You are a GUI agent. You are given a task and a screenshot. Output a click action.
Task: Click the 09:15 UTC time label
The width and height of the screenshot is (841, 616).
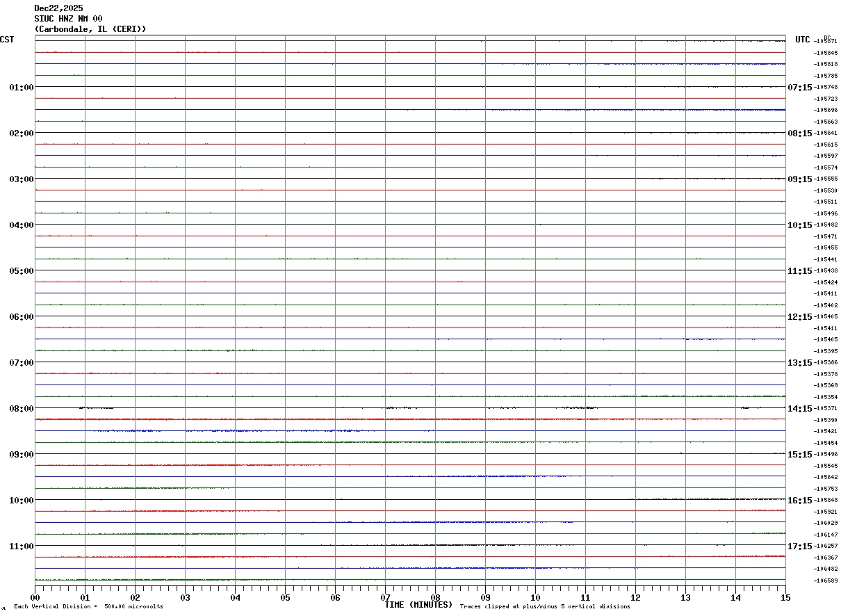pos(799,179)
